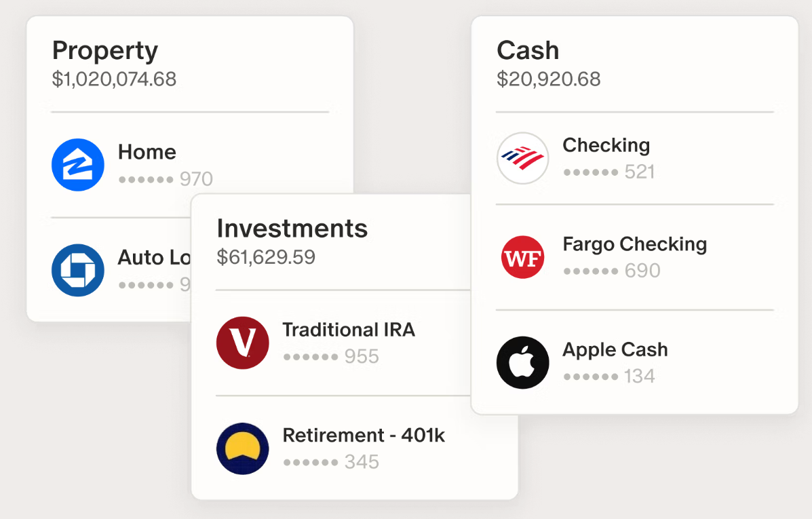Click the Property card heading
The width and height of the screenshot is (812, 519).
[x=104, y=51]
